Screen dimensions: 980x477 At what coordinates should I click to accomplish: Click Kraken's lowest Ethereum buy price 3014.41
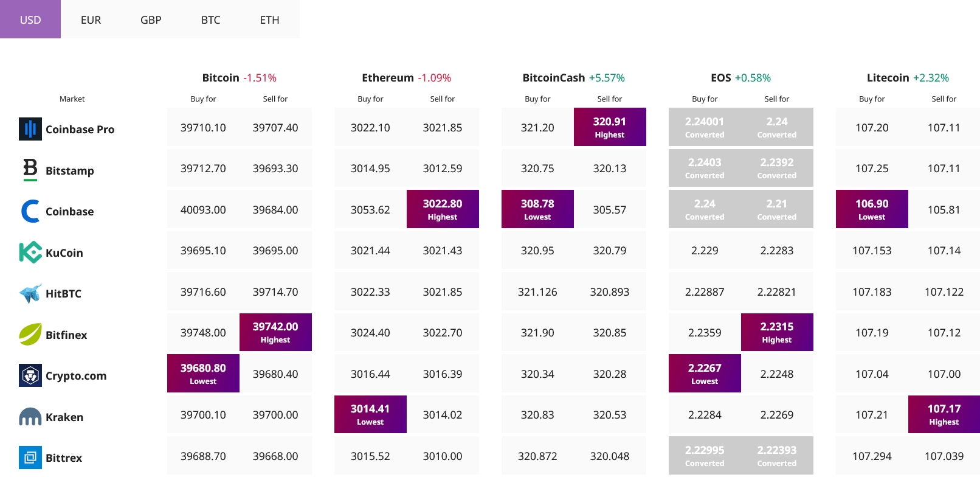(x=370, y=414)
